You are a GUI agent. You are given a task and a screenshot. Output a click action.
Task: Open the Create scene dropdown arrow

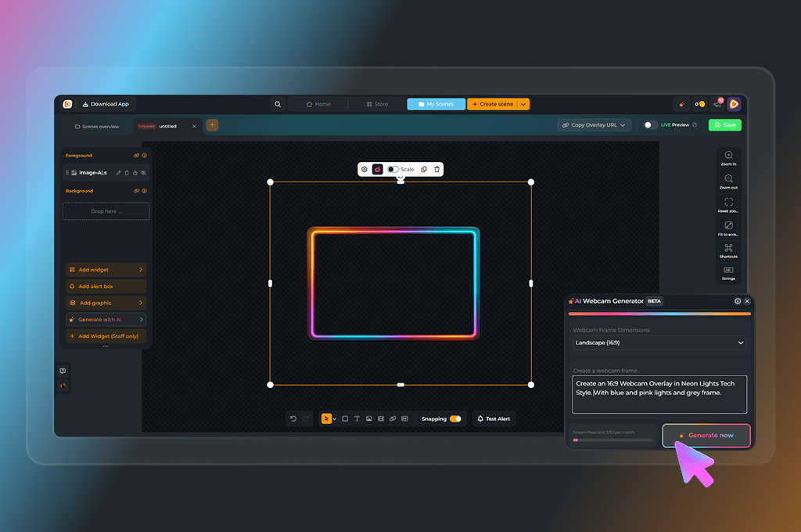(523, 104)
